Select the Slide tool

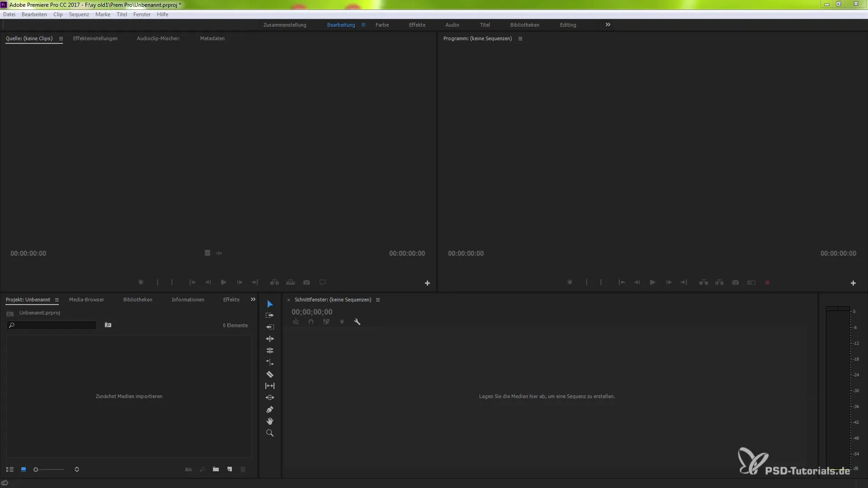(270, 398)
